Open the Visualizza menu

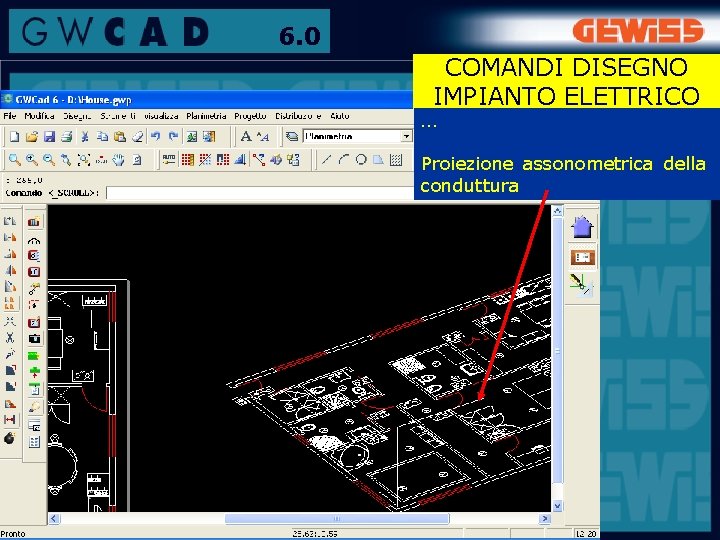click(x=161, y=116)
